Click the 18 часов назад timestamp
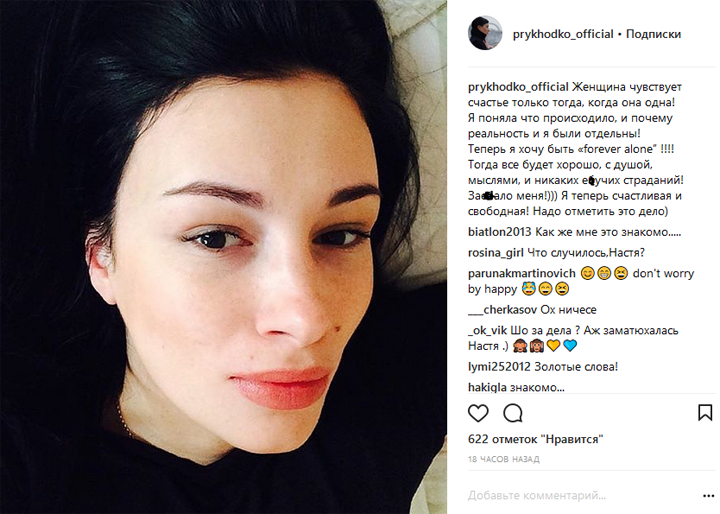720x514 pixels. click(504, 459)
